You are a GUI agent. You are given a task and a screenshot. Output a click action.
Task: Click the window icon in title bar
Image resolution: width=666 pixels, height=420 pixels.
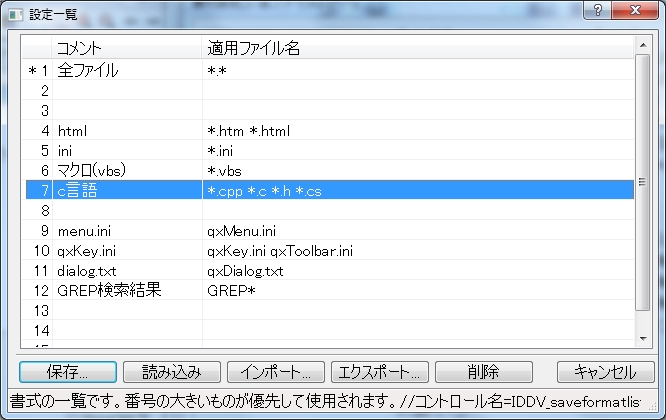click(14, 13)
